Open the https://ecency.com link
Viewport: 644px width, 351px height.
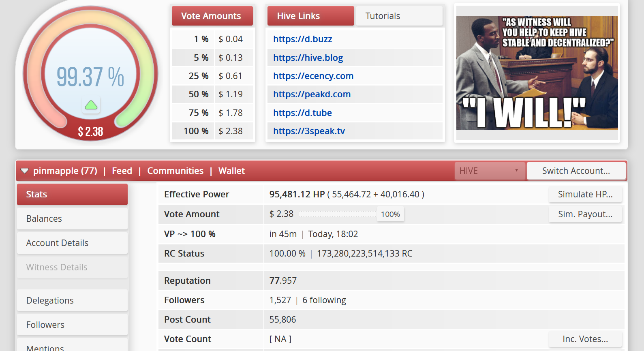313,76
